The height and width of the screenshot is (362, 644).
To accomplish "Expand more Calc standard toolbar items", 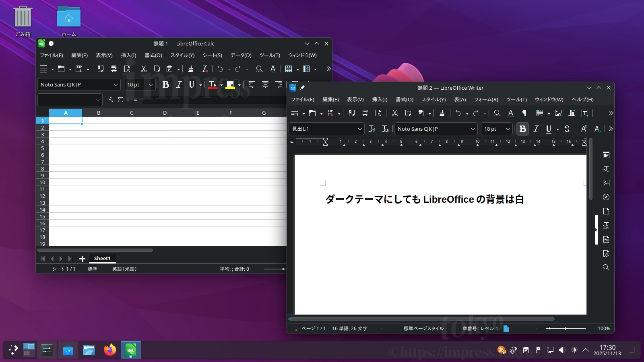I will click(328, 69).
